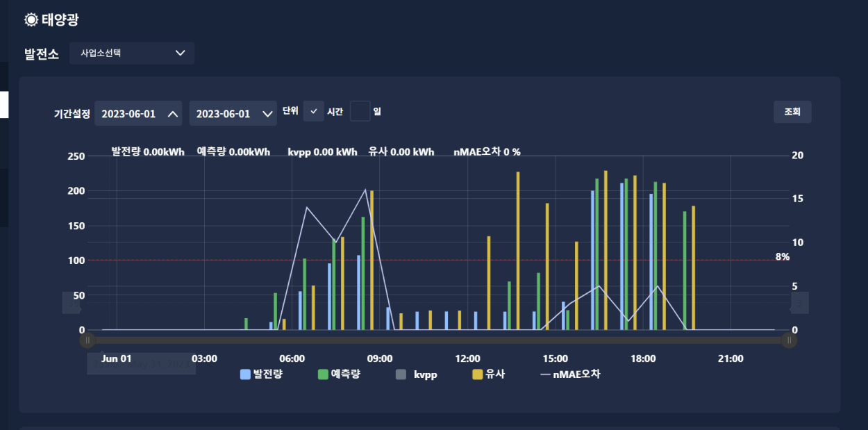868x430 pixels.
Task: Uncheck the 시간 unit checkbox
Action: (x=314, y=111)
